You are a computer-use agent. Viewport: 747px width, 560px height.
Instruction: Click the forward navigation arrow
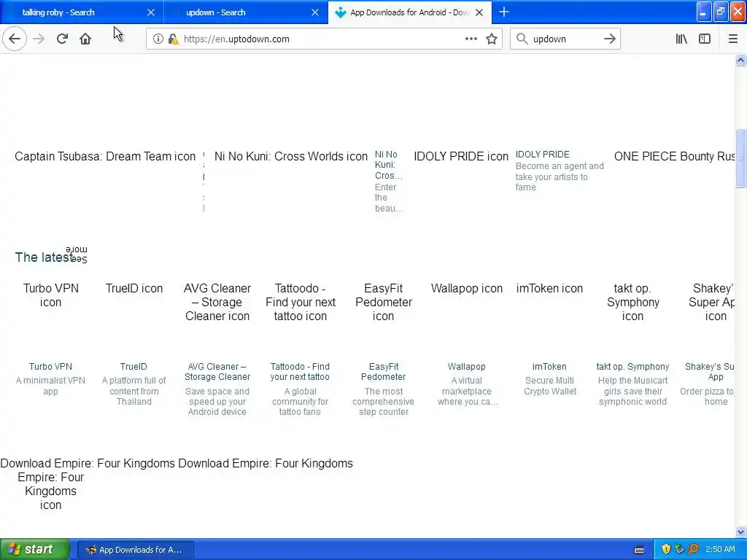tap(39, 39)
